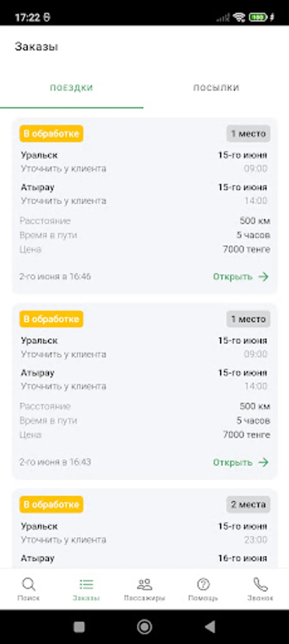The height and width of the screenshot is (644, 289).
Task: Tap 'В обработке' badge on third order
Action: [x=51, y=504]
